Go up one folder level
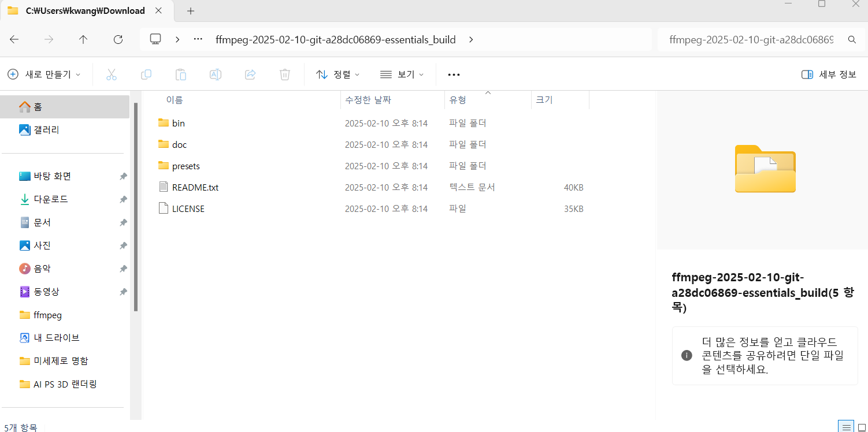 tap(83, 39)
